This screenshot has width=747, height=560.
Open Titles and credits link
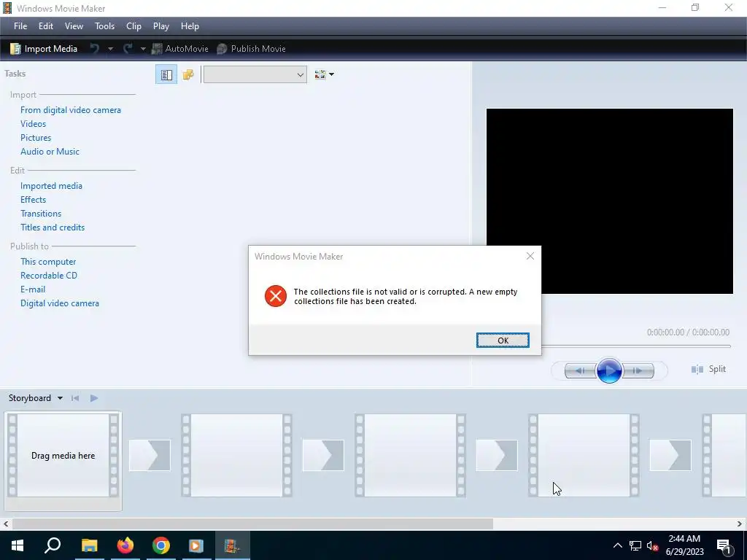[53, 227]
